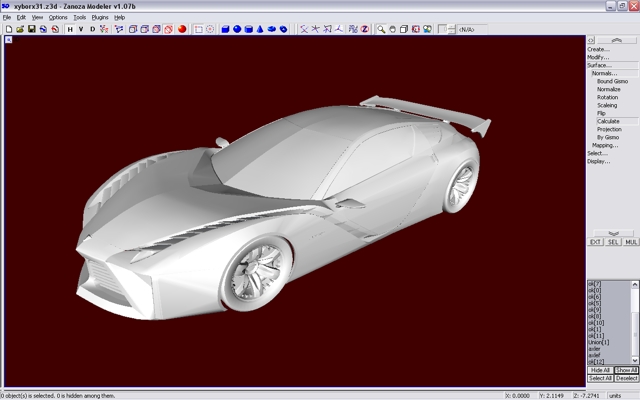Toggle the H axis lock button
Image resolution: width=640 pixels, height=400 pixels.
pos(70,29)
